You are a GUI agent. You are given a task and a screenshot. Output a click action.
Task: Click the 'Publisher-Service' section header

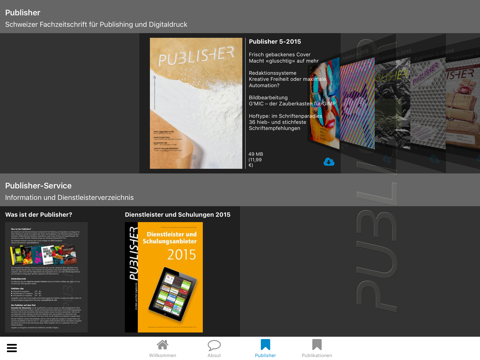[38, 186]
